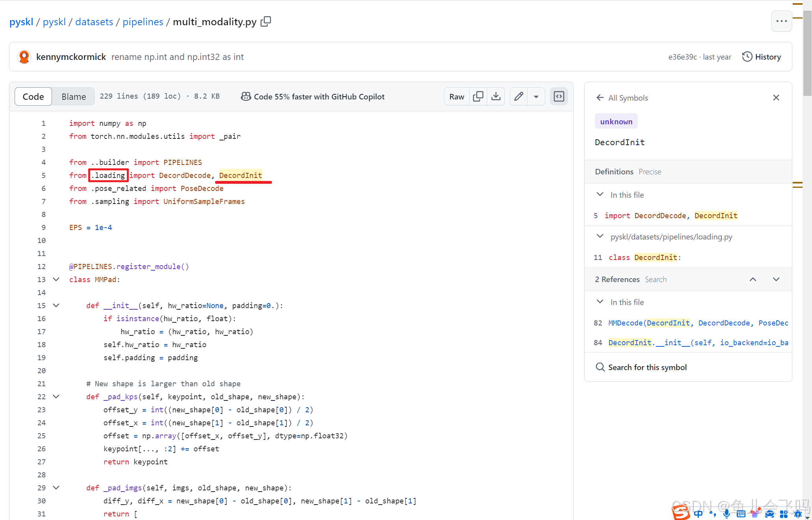Collapse the __init__ function at line 15
This screenshot has width=812, height=520.
[x=56, y=305]
